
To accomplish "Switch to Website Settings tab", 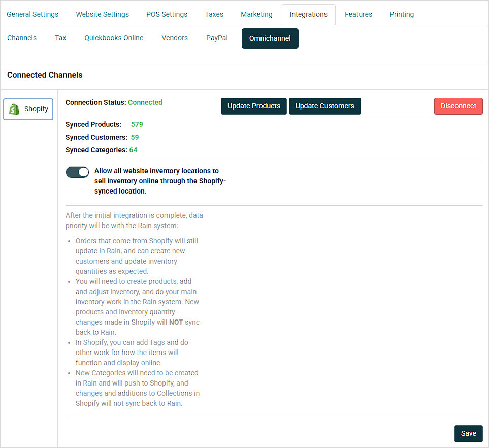I will point(102,14).
